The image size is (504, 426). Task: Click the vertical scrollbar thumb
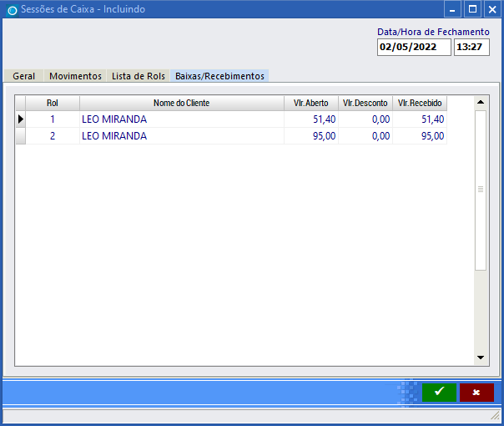click(x=480, y=190)
